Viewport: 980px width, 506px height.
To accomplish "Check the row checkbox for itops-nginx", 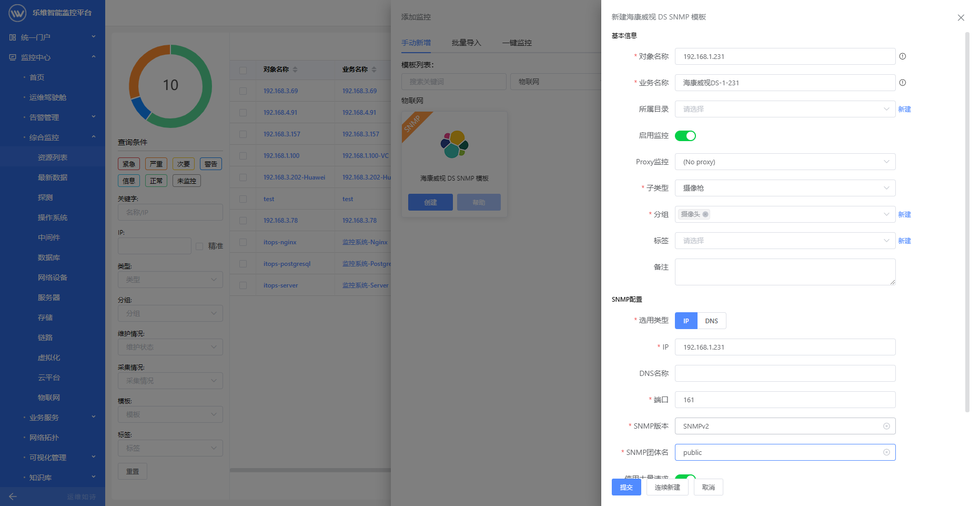I will point(243,242).
